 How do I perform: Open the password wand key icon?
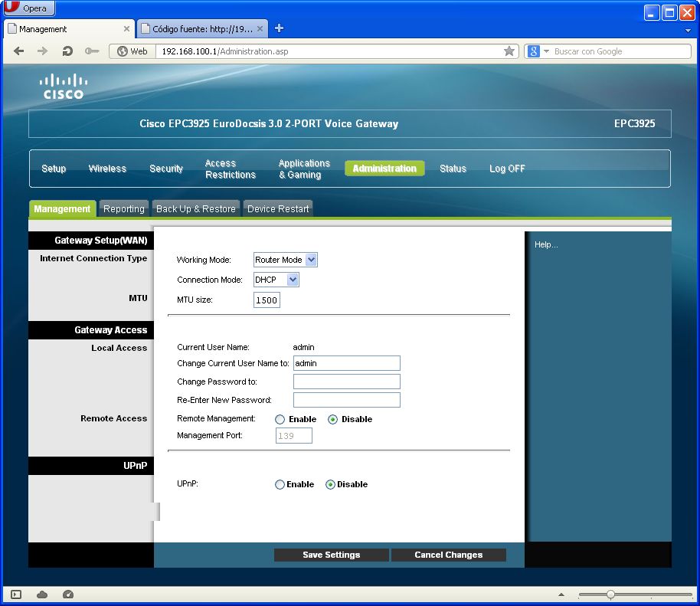pyautogui.click(x=91, y=51)
